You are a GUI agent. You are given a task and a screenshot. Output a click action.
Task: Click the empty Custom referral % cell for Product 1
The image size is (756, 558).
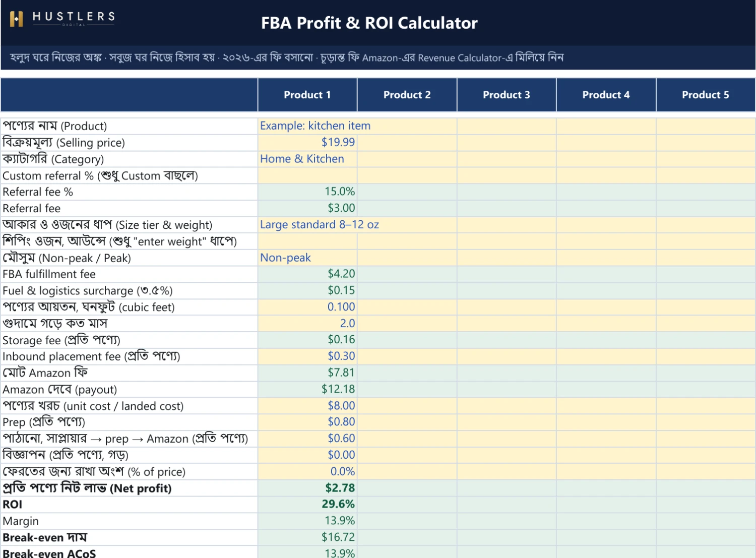(x=307, y=176)
